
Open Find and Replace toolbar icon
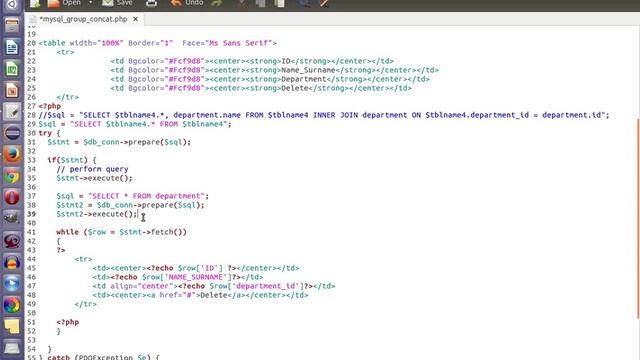click(324, 3)
